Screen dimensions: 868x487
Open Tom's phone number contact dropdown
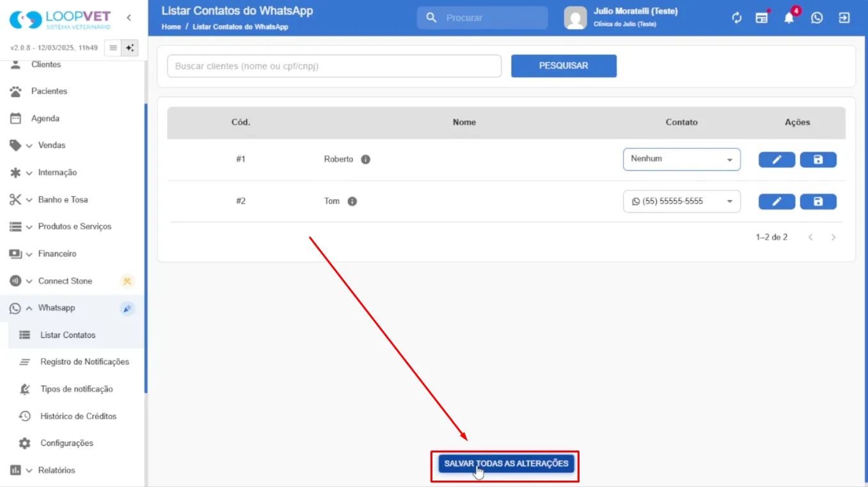pyautogui.click(x=682, y=201)
